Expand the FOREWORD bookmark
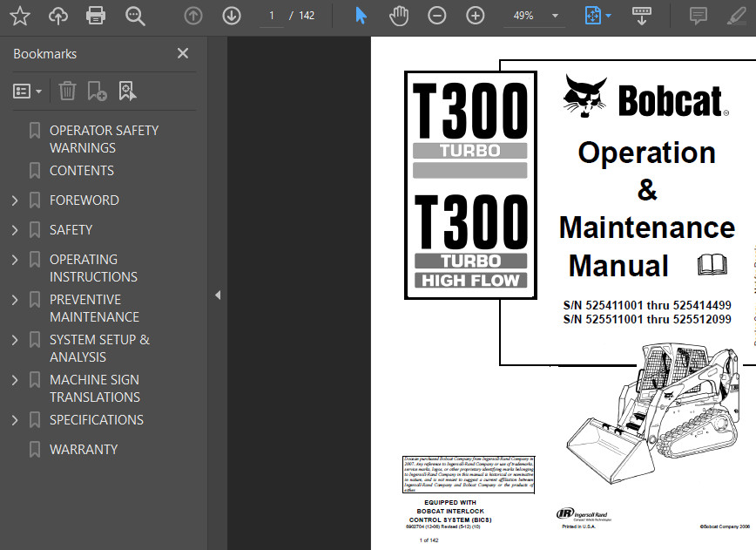Image resolution: width=756 pixels, height=550 pixels. click(15, 200)
